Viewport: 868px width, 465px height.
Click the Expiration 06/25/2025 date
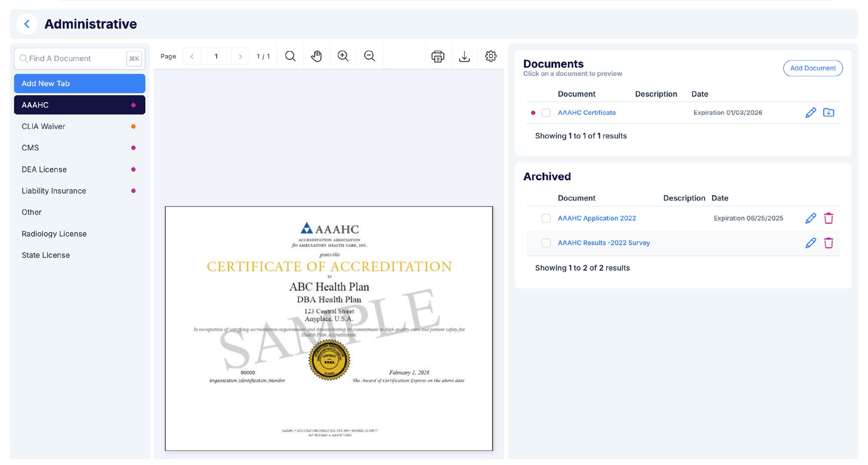tap(748, 218)
